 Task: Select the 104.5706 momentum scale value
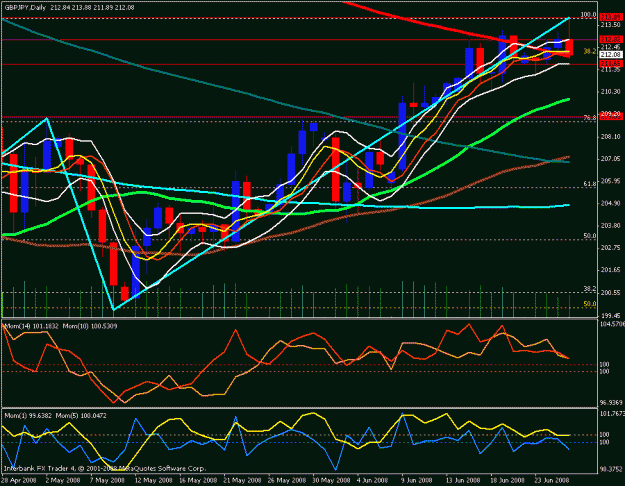tap(612, 324)
